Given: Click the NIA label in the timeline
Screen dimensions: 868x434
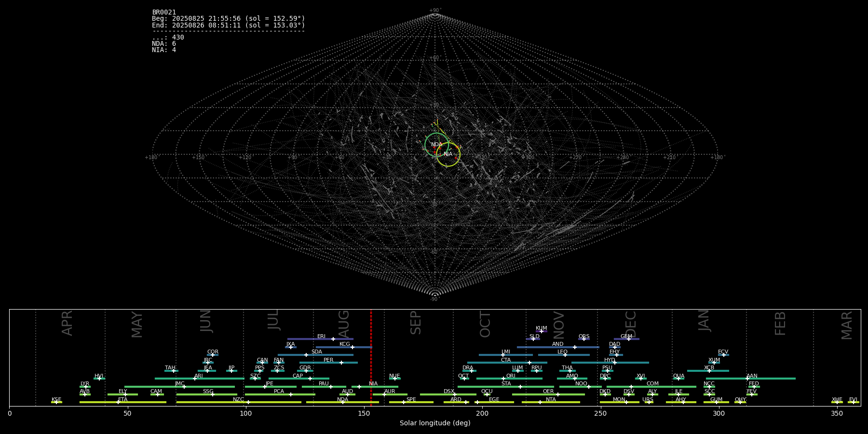Looking at the screenshot, I should point(373,384).
